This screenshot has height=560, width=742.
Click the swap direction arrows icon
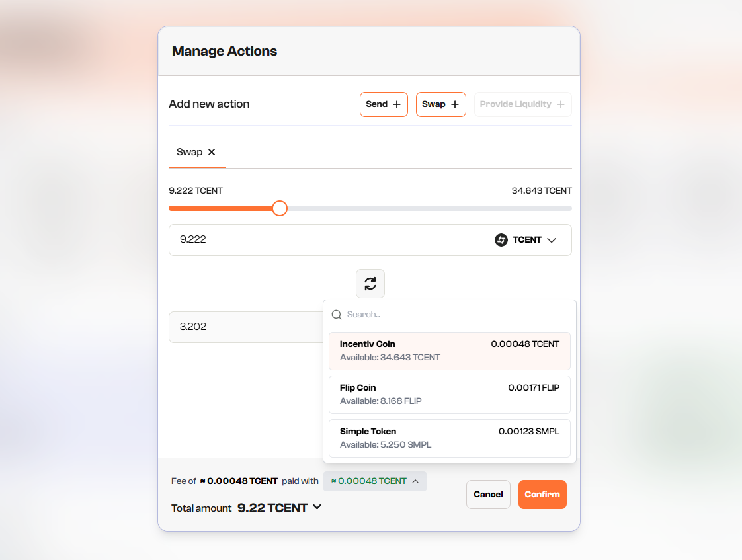tap(370, 284)
